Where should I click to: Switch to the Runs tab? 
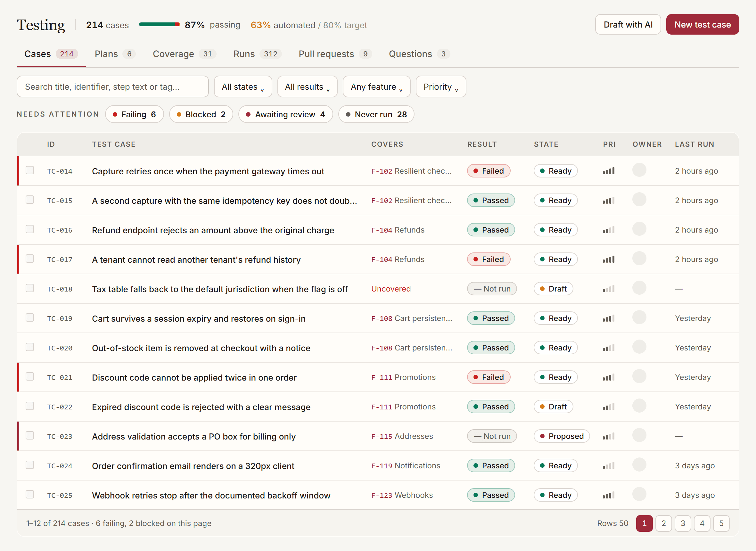click(257, 54)
